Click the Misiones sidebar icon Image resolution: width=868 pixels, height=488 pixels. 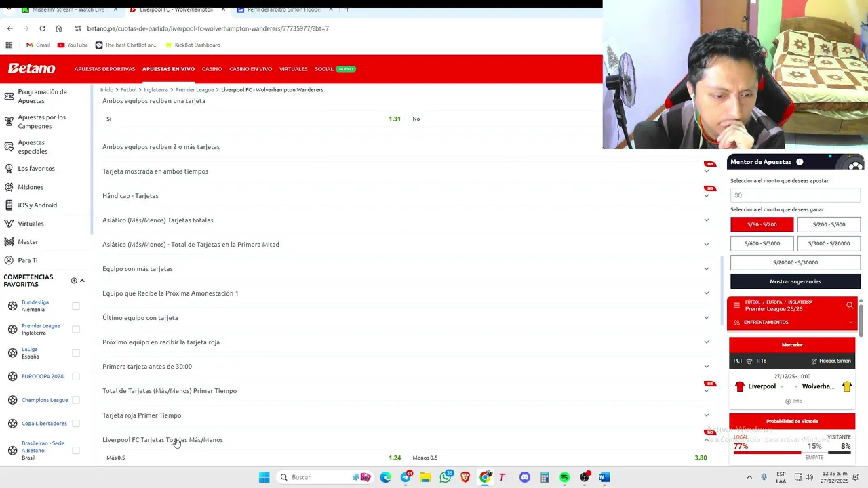pos(9,187)
